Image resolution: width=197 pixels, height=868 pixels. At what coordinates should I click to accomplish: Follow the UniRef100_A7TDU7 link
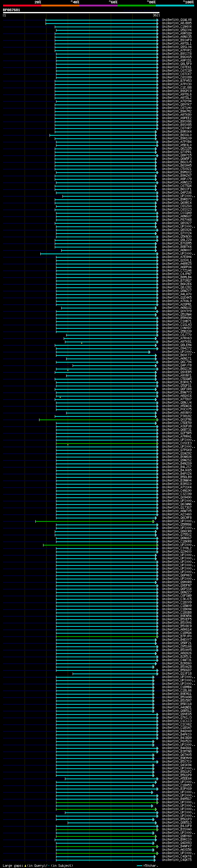(177, 399)
